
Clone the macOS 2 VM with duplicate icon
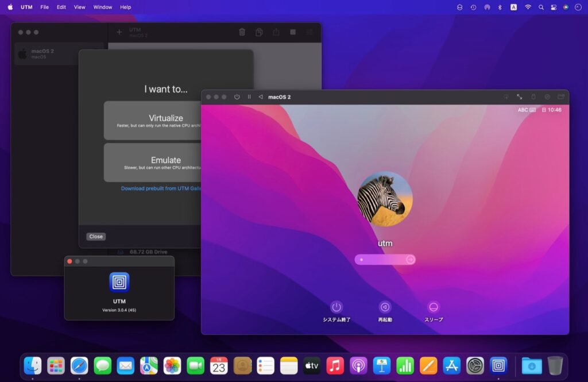(258, 32)
